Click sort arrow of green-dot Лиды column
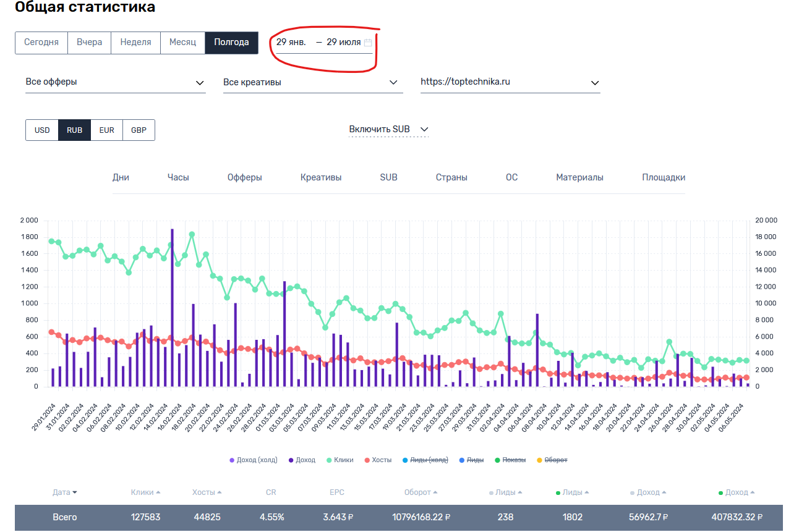This screenshot has width=799, height=532. (x=587, y=492)
